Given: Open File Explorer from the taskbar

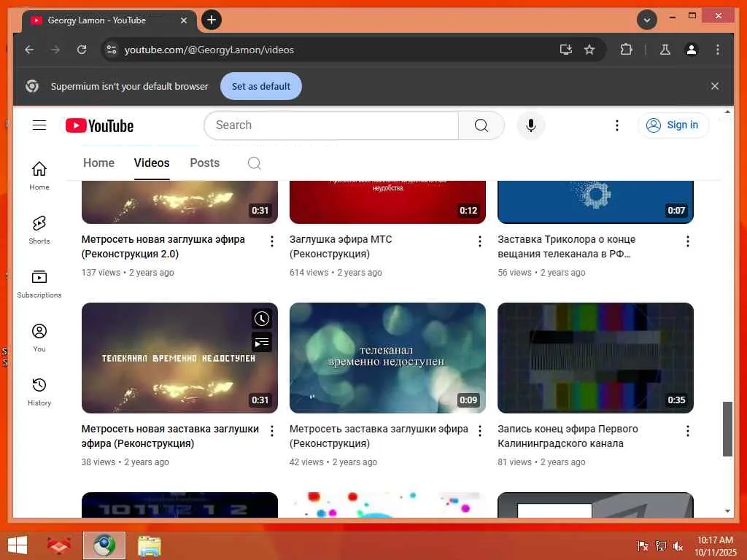Looking at the screenshot, I should click(150, 545).
